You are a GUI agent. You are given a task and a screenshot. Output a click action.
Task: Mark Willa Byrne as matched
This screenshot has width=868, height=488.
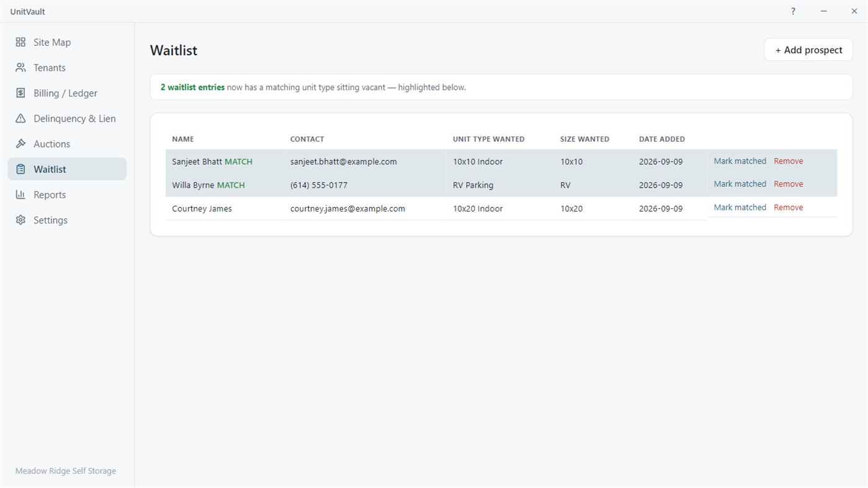740,184
